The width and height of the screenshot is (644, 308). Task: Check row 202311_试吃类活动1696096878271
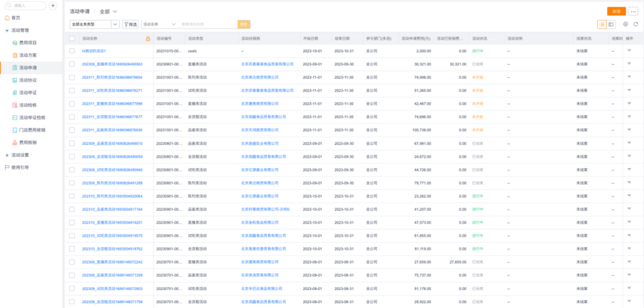[72, 91]
